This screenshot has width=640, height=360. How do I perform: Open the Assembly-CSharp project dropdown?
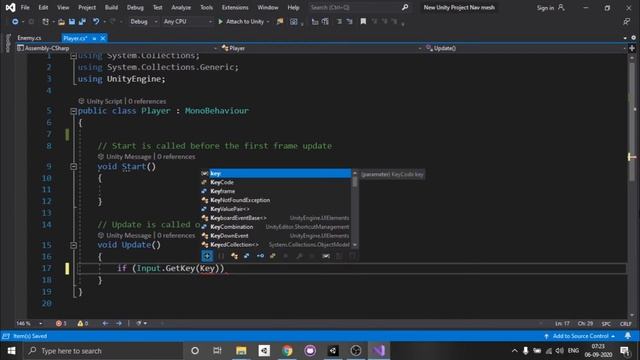[x=117, y=48]
